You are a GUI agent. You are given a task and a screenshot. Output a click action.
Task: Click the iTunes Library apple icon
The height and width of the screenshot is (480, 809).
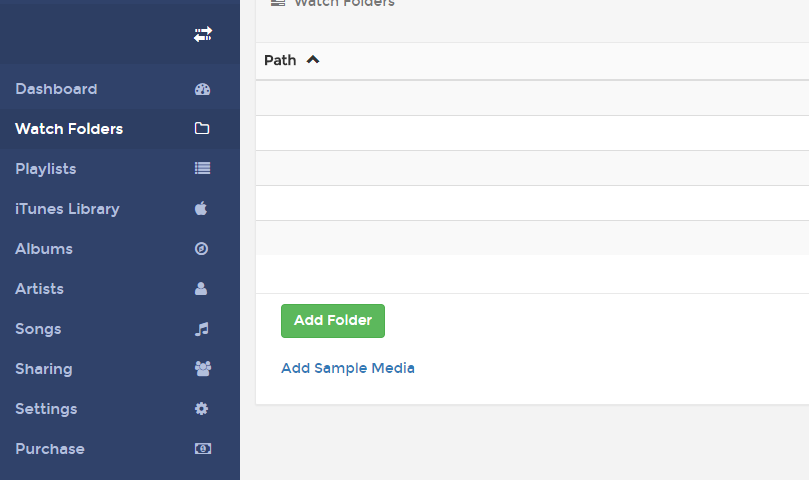(x=201, y=208)
